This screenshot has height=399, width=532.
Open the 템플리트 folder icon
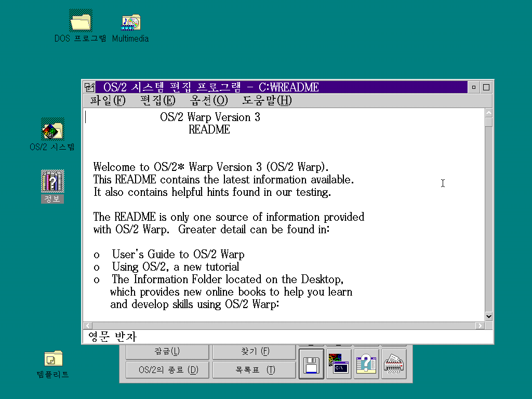tap(54, 358)
